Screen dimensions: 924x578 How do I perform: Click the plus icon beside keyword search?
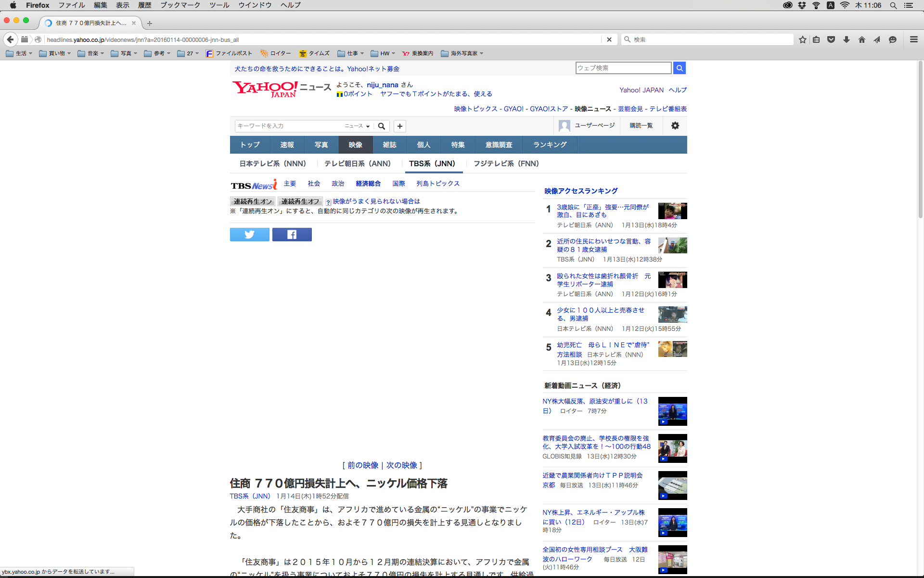399,126
